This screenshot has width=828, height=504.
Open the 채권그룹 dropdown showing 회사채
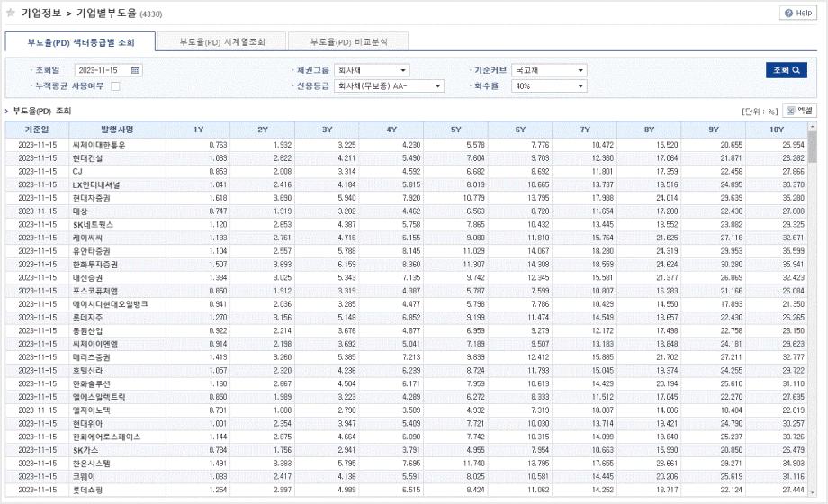[x=372, y=70]
